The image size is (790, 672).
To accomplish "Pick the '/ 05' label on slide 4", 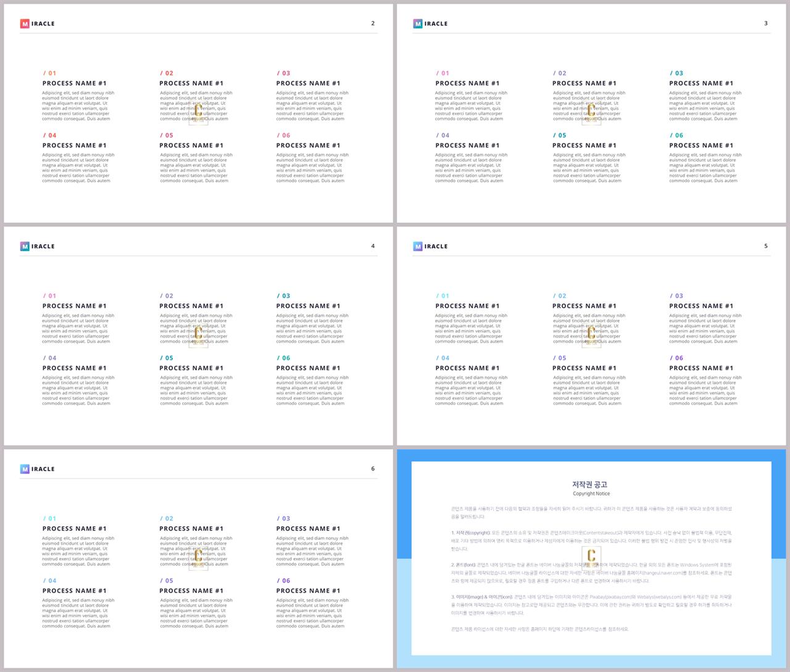I will [167, 358].
